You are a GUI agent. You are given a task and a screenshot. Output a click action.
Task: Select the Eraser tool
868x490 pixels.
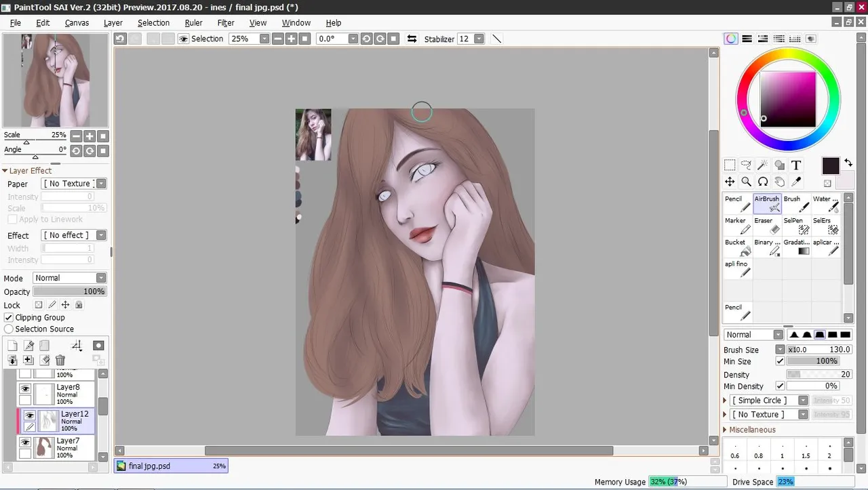(x=767, y=226)
